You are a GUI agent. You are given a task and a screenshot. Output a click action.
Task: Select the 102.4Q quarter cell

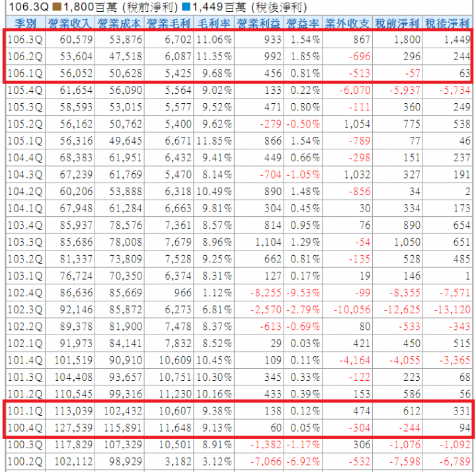(26, 293)
